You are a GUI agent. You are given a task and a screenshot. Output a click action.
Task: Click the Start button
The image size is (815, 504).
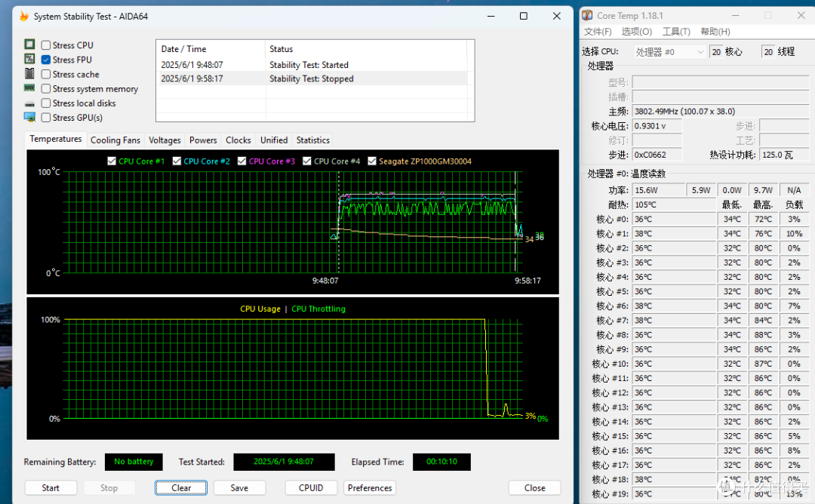pyautogui.click(x=51, y=488)
